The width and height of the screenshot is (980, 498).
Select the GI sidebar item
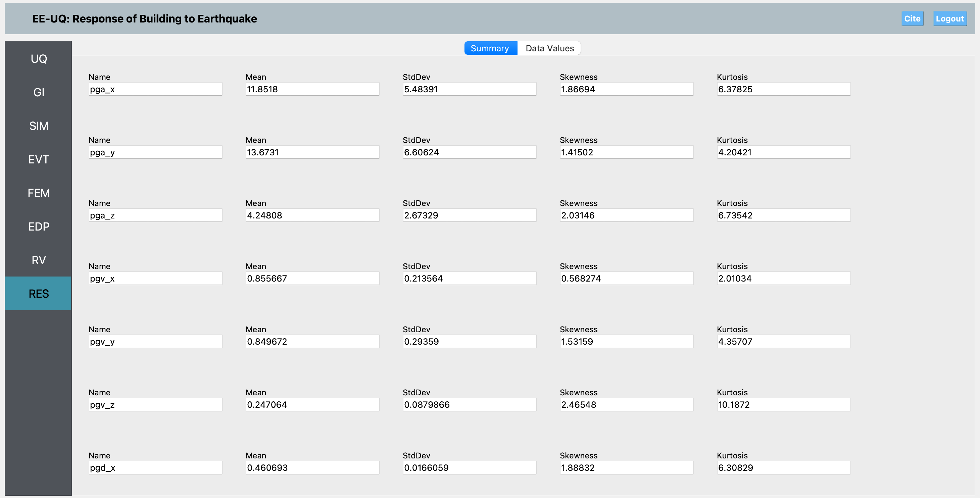click(x=38, y=92)
